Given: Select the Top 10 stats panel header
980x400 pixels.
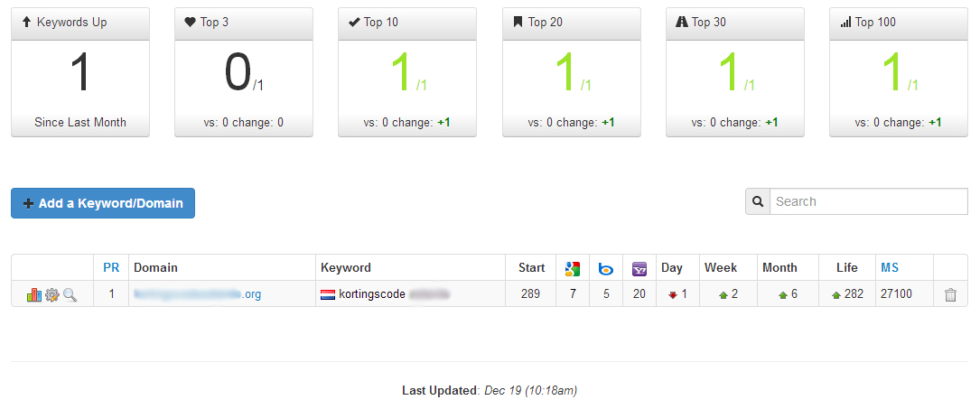Looking at the screenshot, I should [407, 23].
